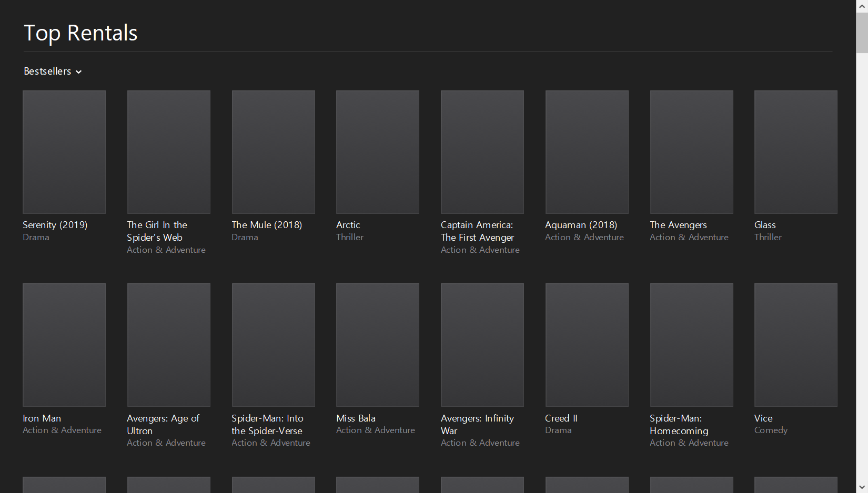Screen dimensions: 868x493
Task: Open the Vice movie poster
Action: pos(796,345)
